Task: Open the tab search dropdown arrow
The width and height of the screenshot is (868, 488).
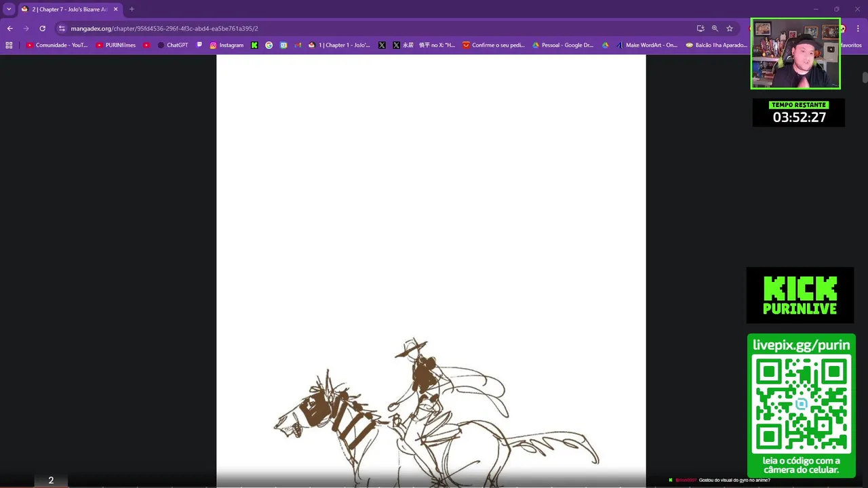Action: [x=9, y=9]
